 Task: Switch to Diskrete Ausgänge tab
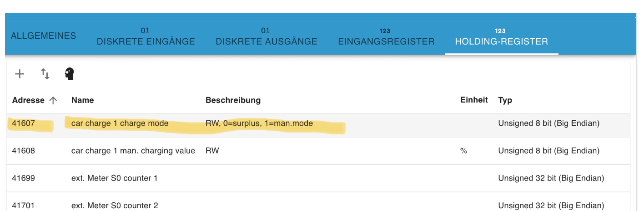tap(266, 37)
